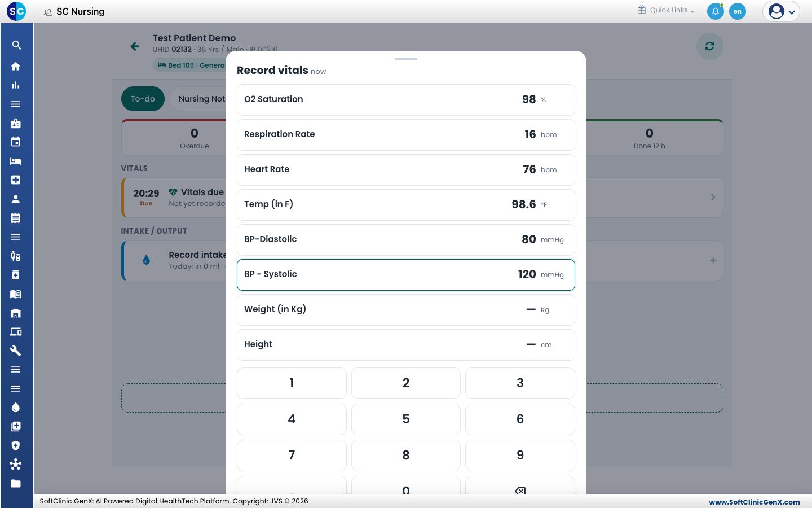This screenshot has width=812, height=508.
Task: Tap keypad digit 7
Action: pos(292,456)
